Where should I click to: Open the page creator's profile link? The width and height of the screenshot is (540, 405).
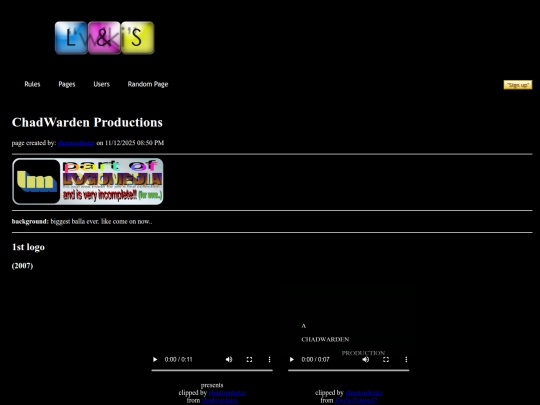tap(76, 143)
